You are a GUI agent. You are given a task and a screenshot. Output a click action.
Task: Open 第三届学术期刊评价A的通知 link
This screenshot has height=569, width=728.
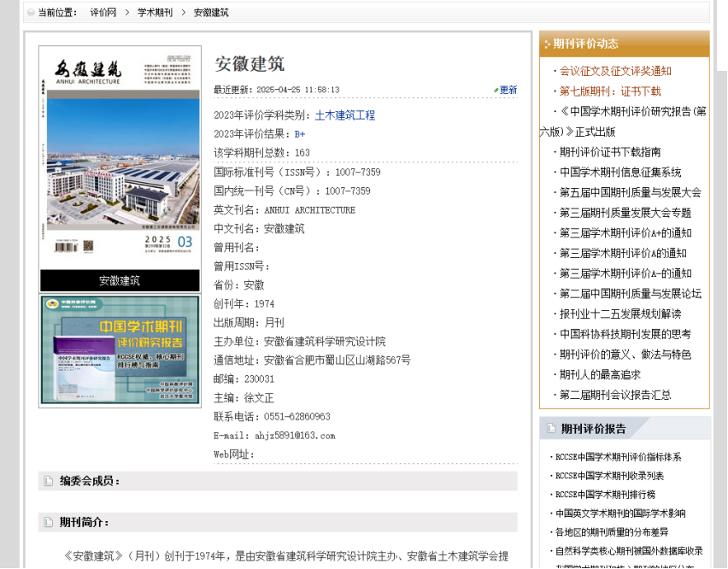623,254
